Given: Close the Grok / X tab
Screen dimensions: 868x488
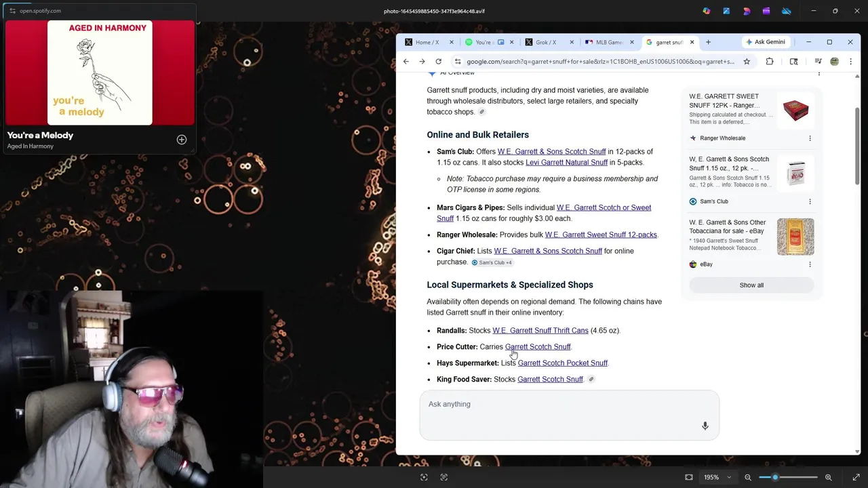Looking at the screenshot, I should click(572, 42).
